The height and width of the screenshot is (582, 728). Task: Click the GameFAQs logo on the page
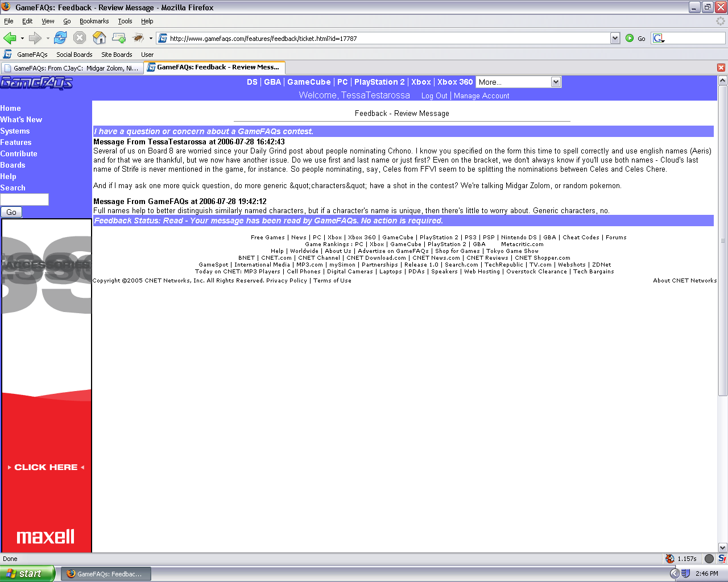pyautogui.click(x=36, y=83)
